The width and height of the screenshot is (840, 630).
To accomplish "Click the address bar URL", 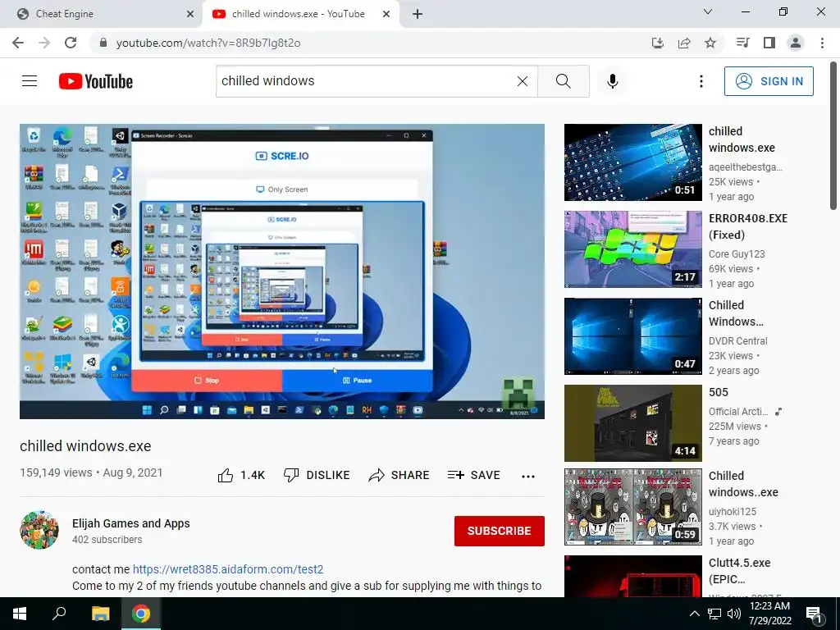I will pyautogui.click(x=208, y=43).
